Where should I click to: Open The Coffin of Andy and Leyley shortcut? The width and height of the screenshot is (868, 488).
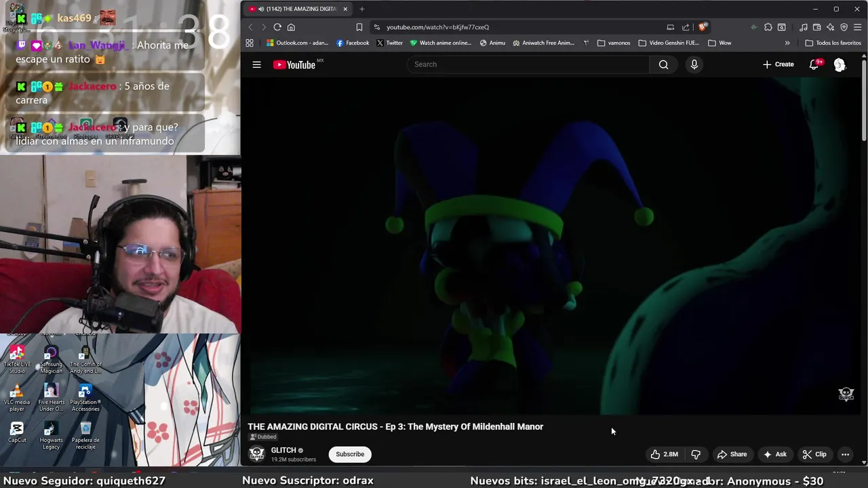click(85, 359)
